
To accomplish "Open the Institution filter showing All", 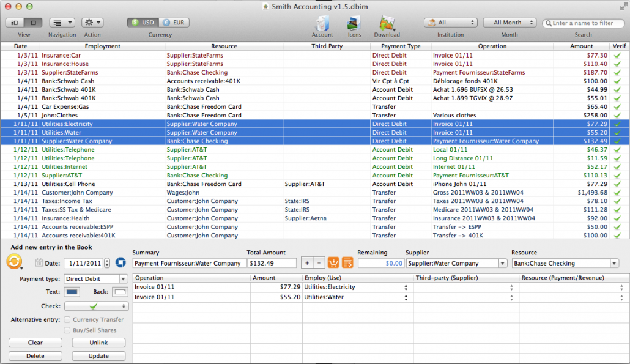I will pyautogui.click(x=450, y=23).
